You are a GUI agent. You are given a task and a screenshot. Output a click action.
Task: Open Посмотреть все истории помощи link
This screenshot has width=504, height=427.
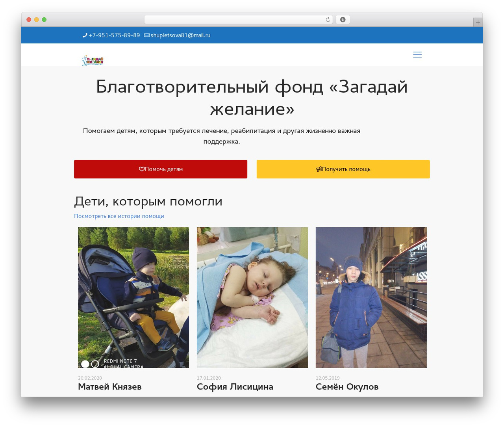[119, 216]
